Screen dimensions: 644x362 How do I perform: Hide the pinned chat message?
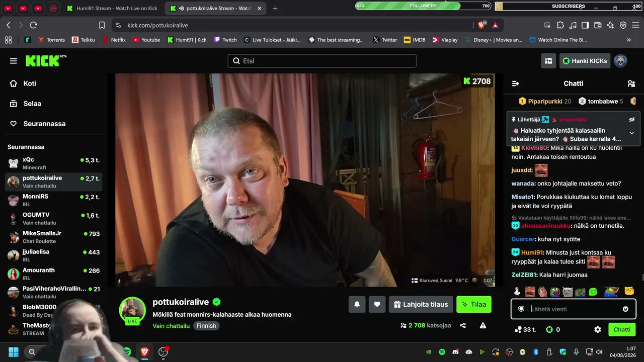(632, 120)
